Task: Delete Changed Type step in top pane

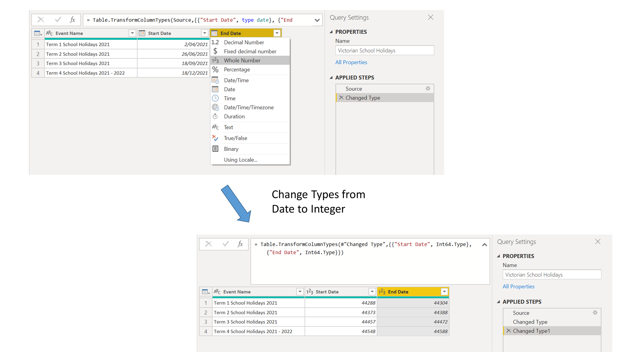Action: (x=341, y=98)
